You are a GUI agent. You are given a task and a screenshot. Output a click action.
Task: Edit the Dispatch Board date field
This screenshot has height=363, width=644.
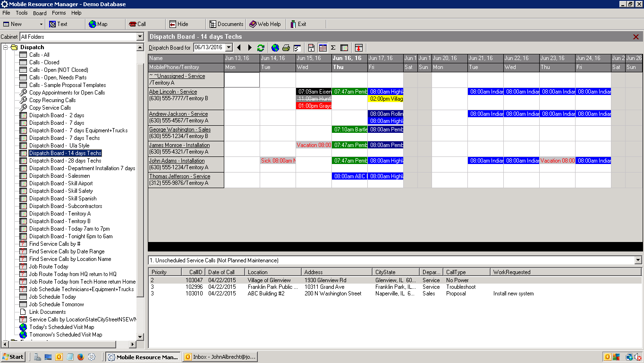point(209,47)
